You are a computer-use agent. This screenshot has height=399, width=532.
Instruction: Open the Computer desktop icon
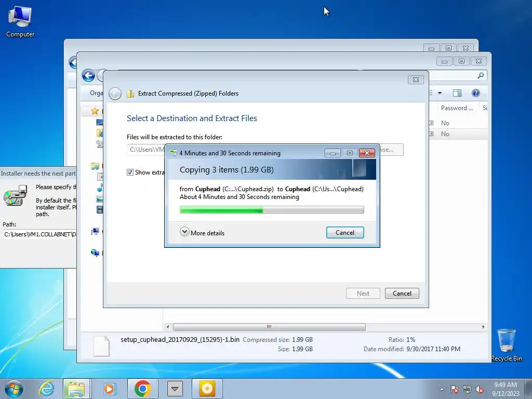tap(20, 21)
